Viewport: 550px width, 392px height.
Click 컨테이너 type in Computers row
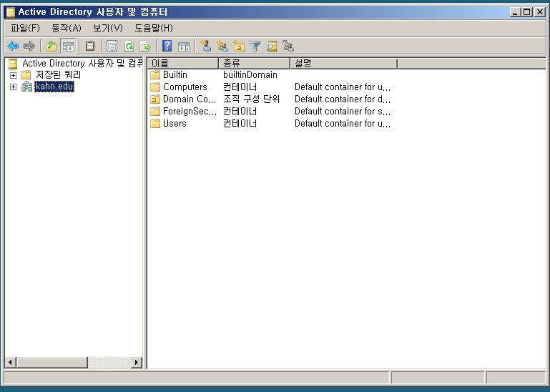pos(240,87)
